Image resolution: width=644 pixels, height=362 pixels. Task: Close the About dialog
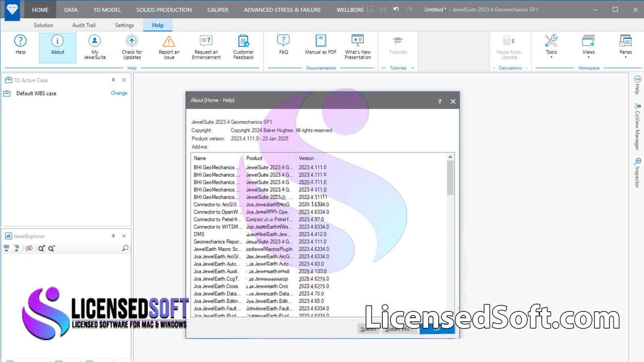click(x=453, y=101)
